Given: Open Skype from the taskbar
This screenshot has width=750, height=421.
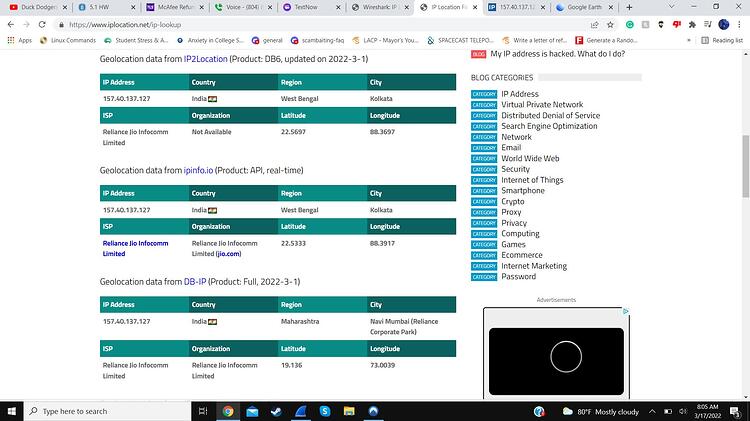Looking at the screenshot, I should [325, 411].
